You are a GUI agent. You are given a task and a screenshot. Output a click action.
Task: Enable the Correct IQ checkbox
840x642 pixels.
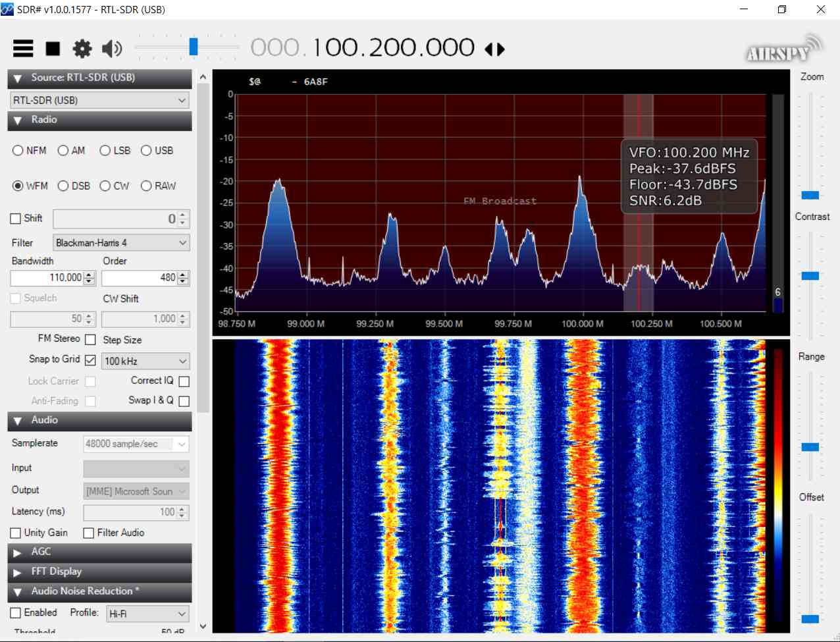pyautogui.click(x=184, y=381)
